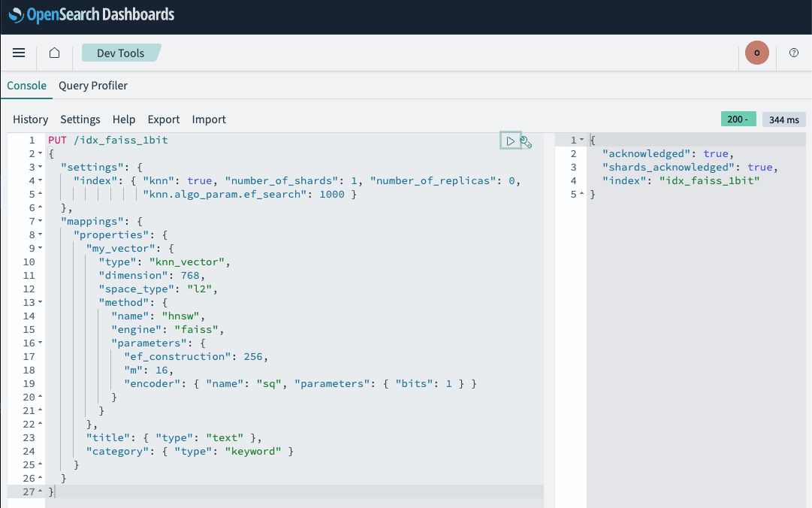Click the "keyword" value on line 24
The height and width of the screenshot is (508, 812).
coord(253,451)
